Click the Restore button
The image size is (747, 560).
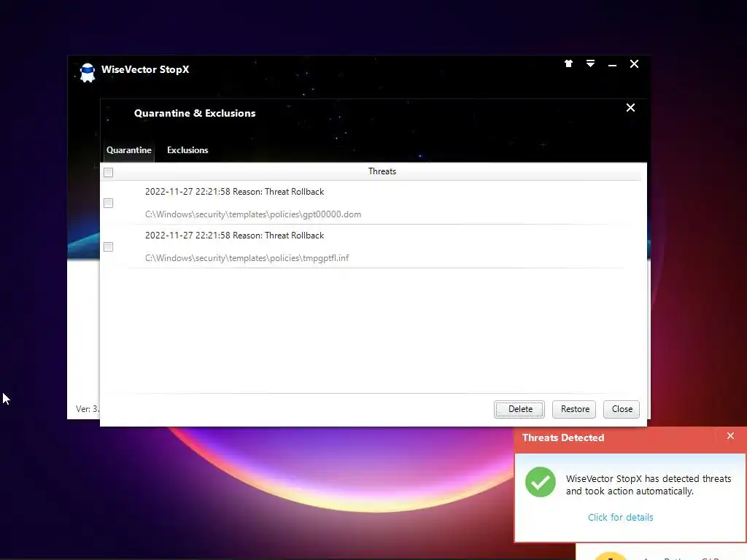[574, 409]
